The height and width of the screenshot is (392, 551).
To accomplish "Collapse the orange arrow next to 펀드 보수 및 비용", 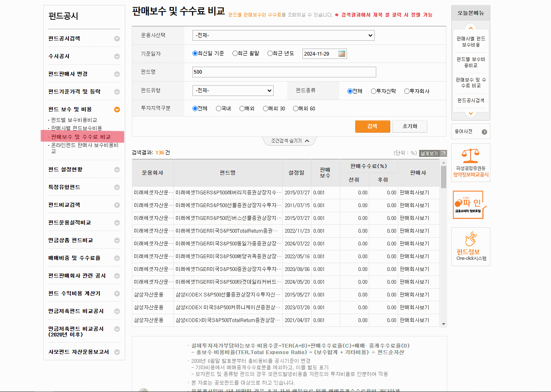I will click(x=117, y=110).
